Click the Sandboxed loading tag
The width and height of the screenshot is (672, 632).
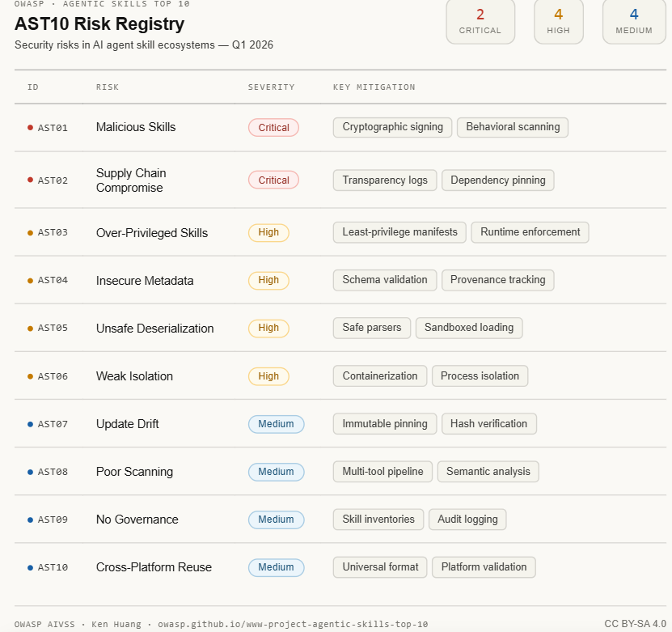click(469, 328)
